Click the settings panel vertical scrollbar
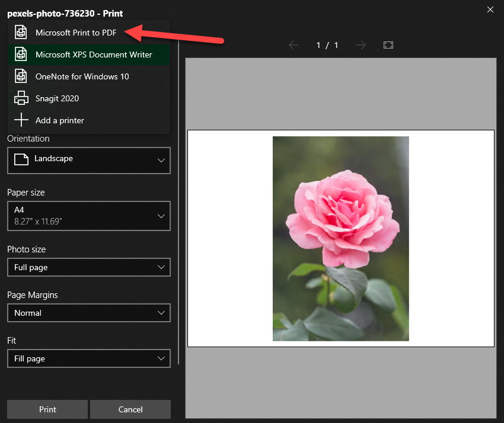 179,249
